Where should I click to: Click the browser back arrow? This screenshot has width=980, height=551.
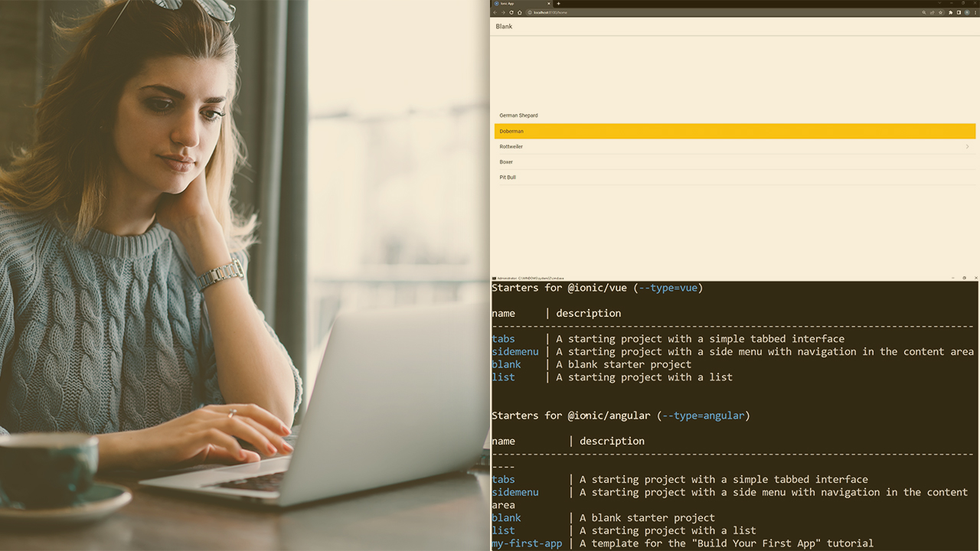495,12
